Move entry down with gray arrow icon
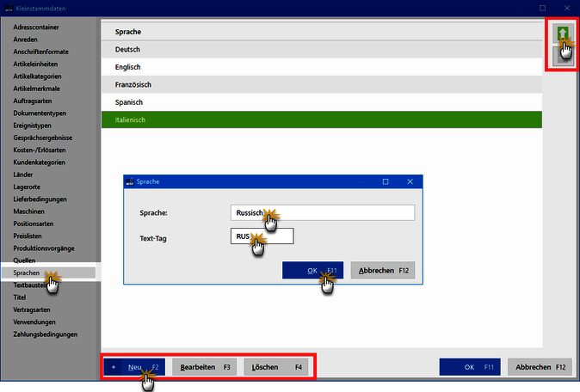Screen dimensions: 580x392 pyautogui.click(x=563, y=56)
